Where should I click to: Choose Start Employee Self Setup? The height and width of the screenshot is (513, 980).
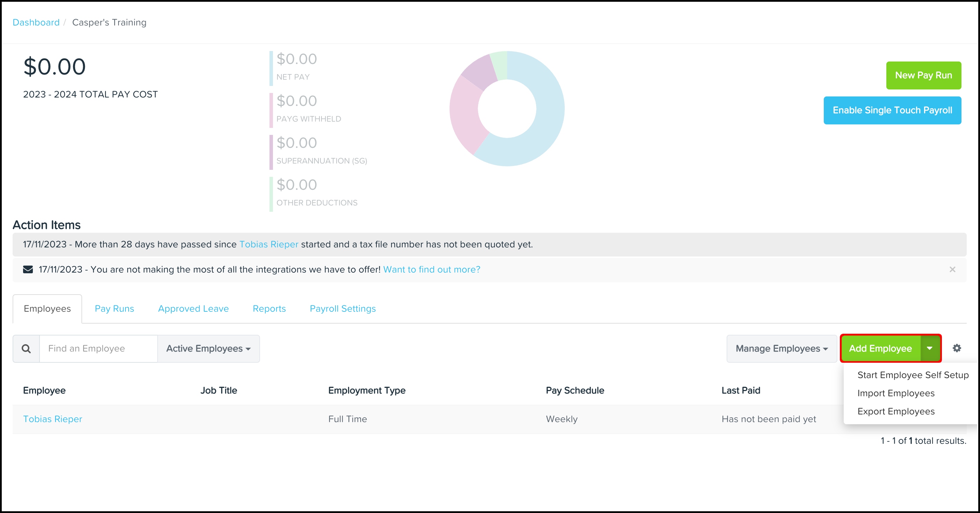pyautogui.click(x=913, y=375)
